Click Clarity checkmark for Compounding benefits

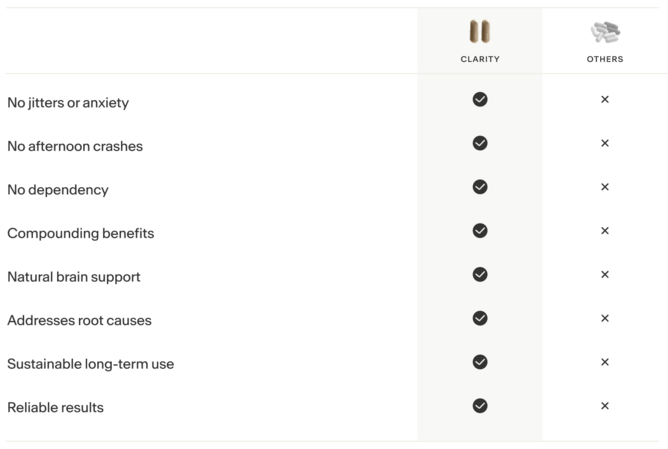click(x=480, y=231)
